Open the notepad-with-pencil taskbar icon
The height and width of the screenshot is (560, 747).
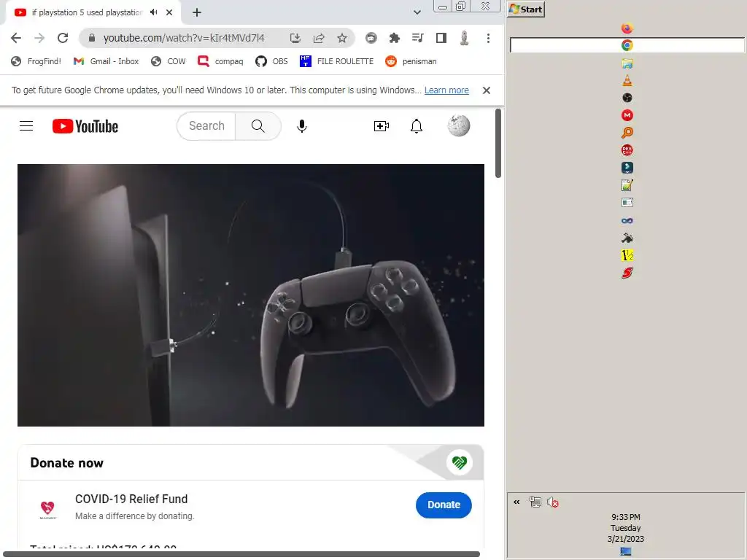coord(627,184)
